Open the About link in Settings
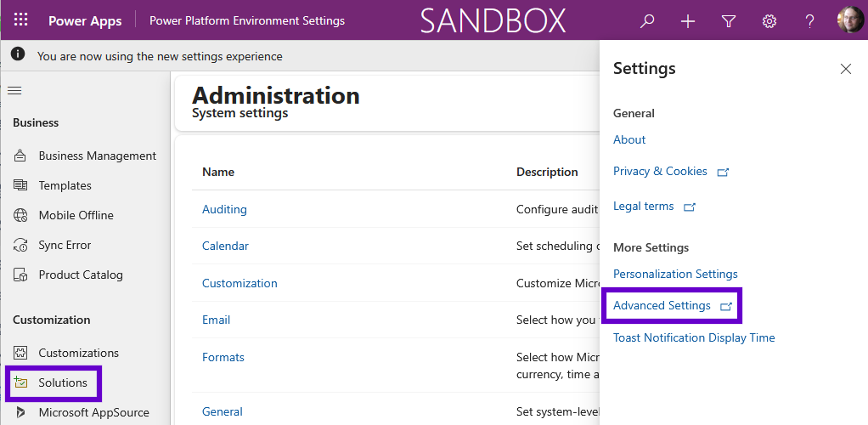Screen dimensions: 868x425 pos(629,139)
